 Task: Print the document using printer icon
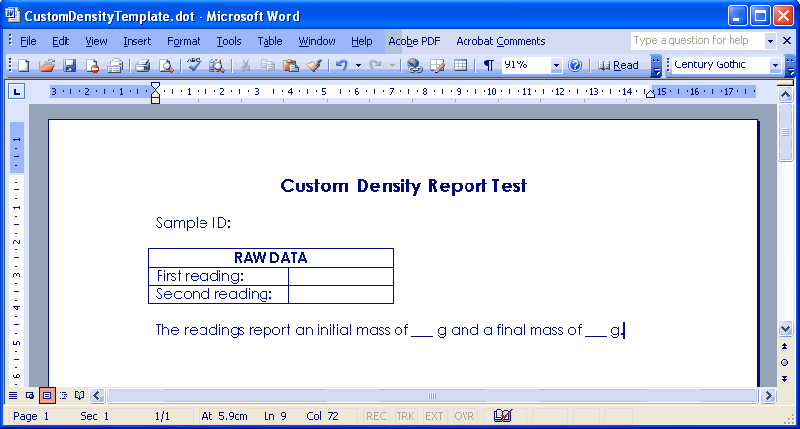142,65
